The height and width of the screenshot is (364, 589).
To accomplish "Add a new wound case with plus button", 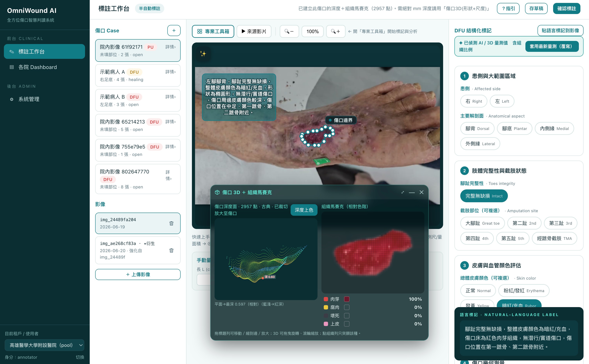I will click(174, 31).
